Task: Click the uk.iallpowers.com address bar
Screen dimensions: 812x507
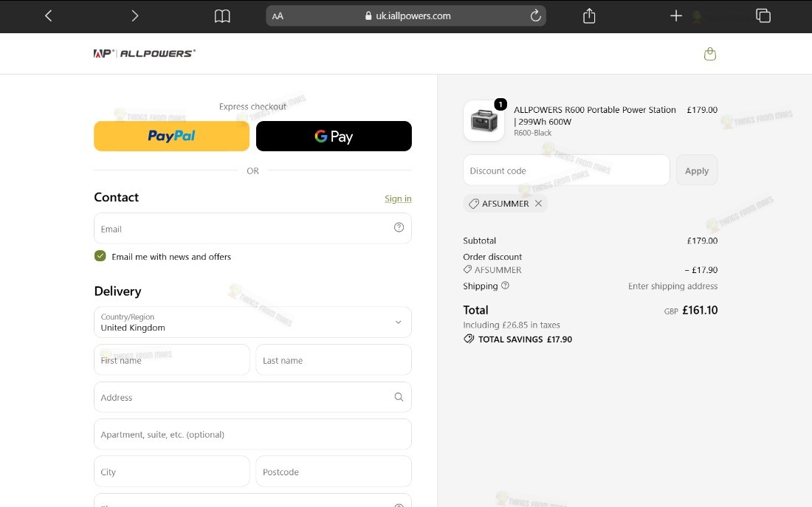Action: (x=406, y=16)
